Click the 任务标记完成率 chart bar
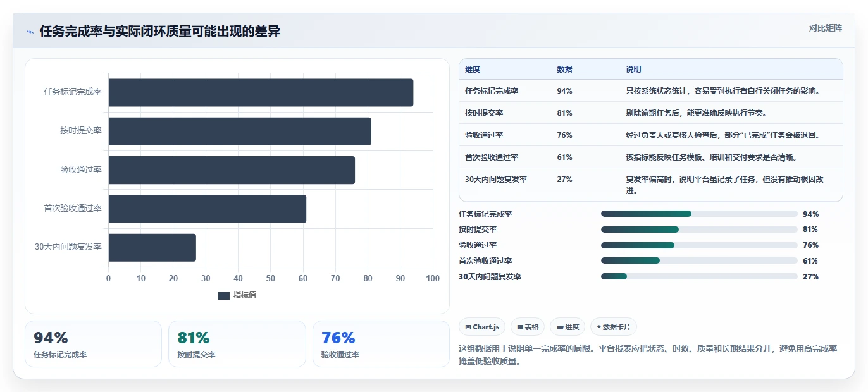The height and width of the screenshot is (392, 868). point(261,92)
